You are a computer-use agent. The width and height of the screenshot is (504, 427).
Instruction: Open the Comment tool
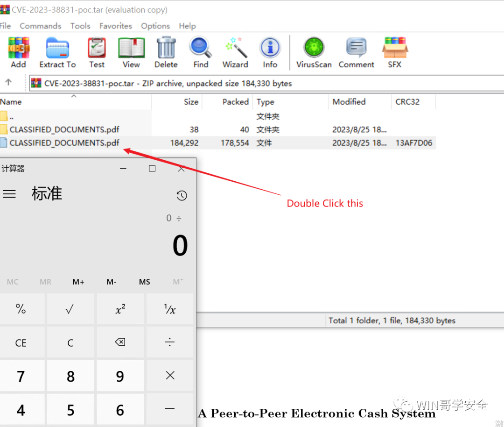click(356, 52)
